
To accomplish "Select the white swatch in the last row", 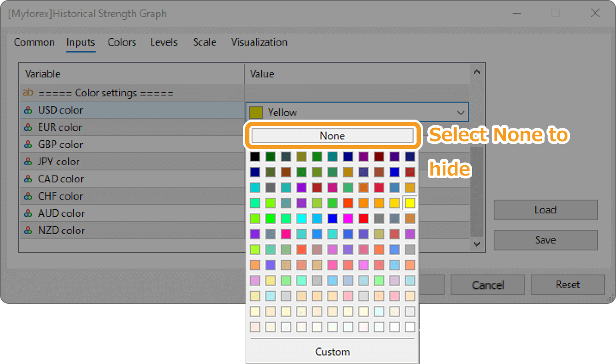I will tap(410, 327).
